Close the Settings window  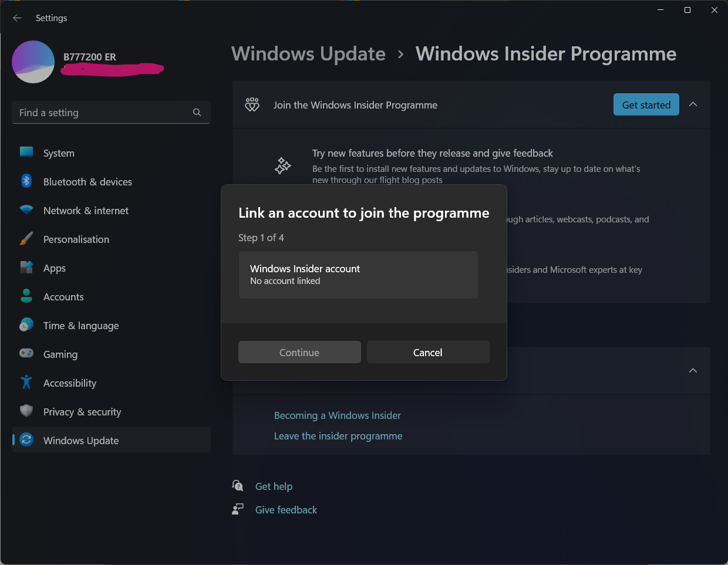pyautogui.click(x=714, y=10)
